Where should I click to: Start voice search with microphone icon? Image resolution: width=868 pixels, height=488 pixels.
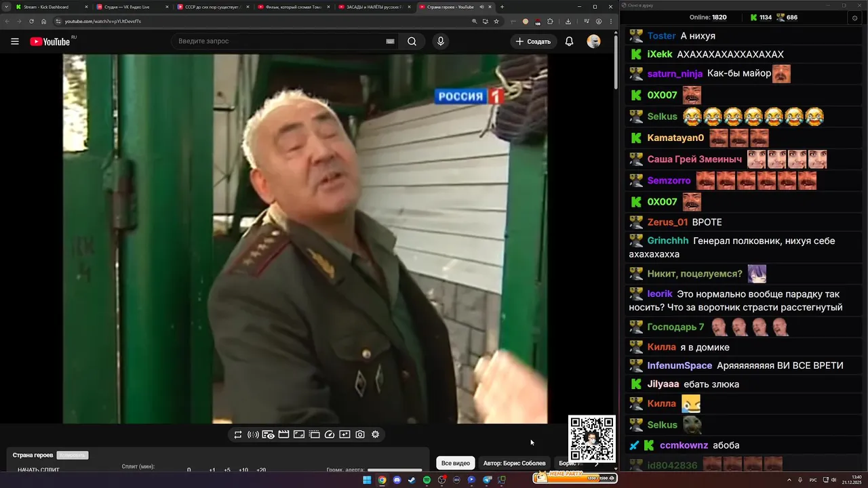[x=441, y=41]
